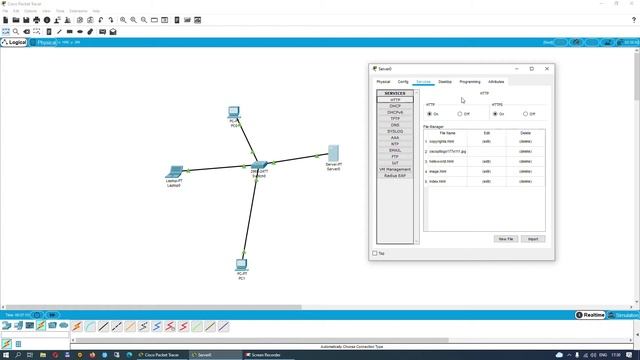Image resolution: width=640 pixels, height=360 pixels.
Task: Click Screen Recorder taskbar button
Action: pyautogui.click(x=266, y=355)
